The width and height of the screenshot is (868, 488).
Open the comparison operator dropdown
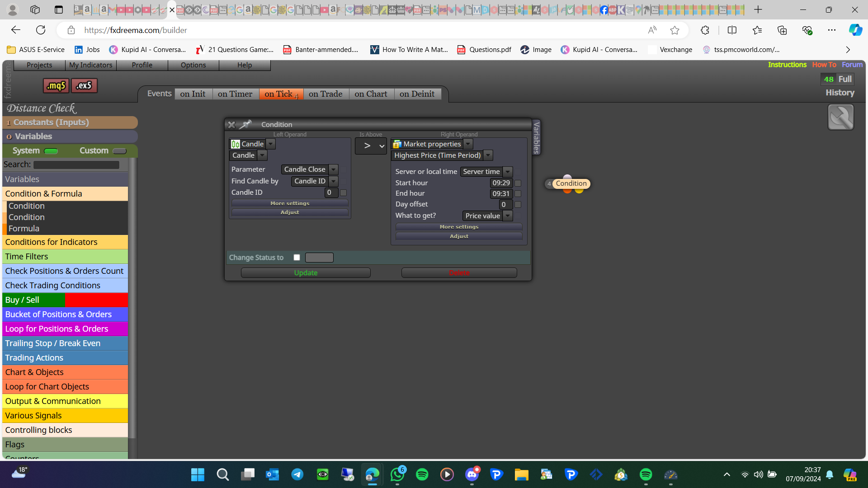[x=371, y=146]
